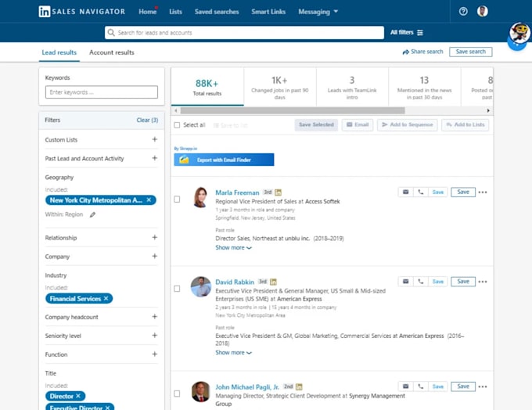The image size is (532, 410).
Task: Click the mascot extension icon at right edge
Action: pos(519,34)
